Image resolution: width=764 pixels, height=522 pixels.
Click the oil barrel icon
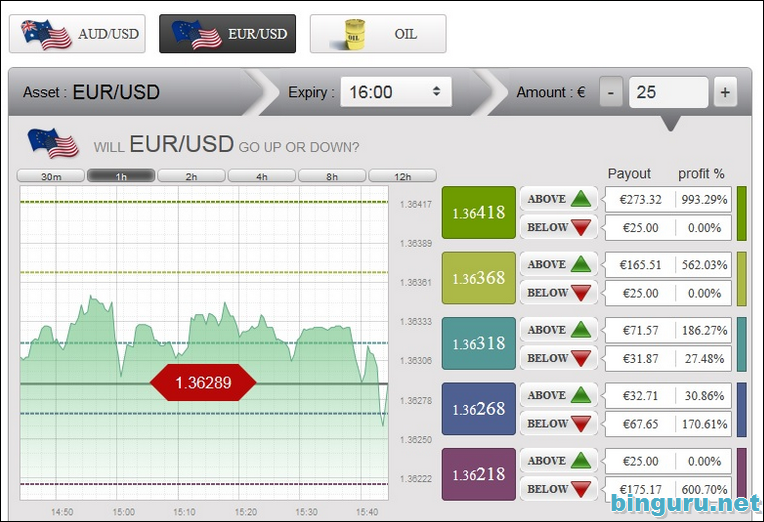[354, 34]
